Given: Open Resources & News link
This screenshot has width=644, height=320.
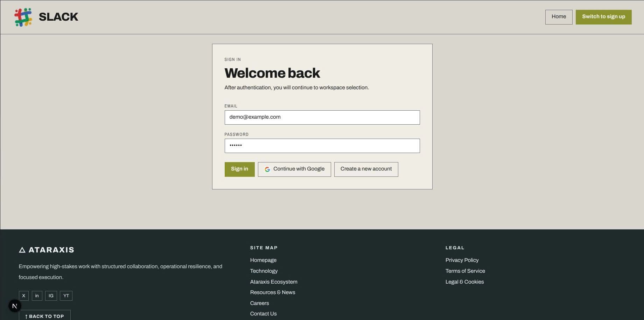Looking at the screenshot, I should pyautogui.click(x=273, y=292).
